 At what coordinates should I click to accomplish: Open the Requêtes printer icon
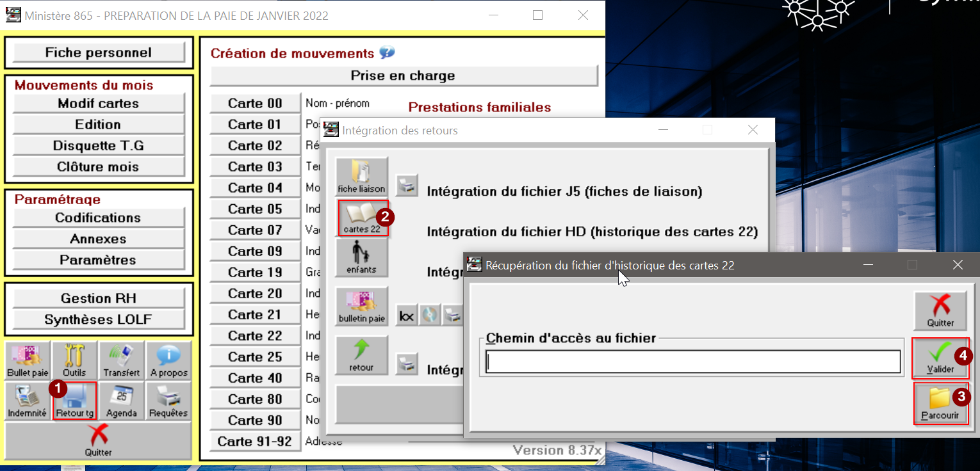coord(169,401)
